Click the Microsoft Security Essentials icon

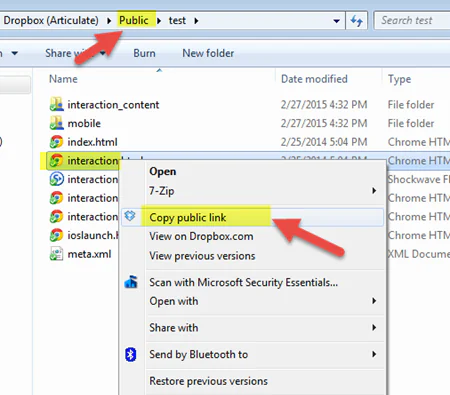pos(131,282)
